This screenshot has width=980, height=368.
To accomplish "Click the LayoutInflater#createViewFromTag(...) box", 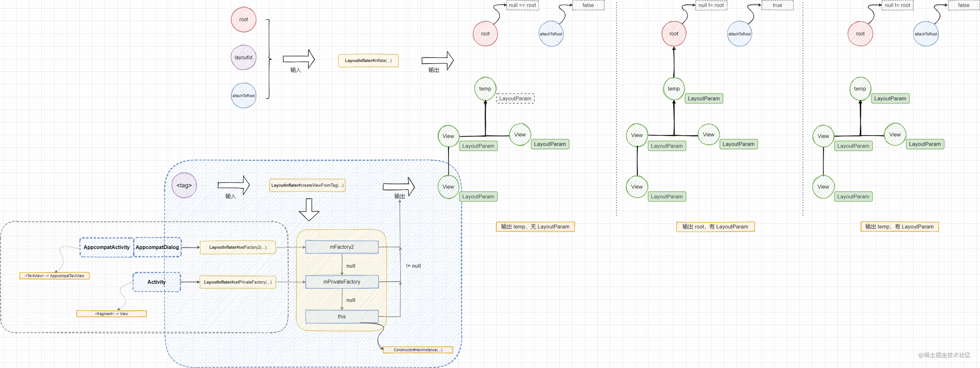I will tap(308, 185).
